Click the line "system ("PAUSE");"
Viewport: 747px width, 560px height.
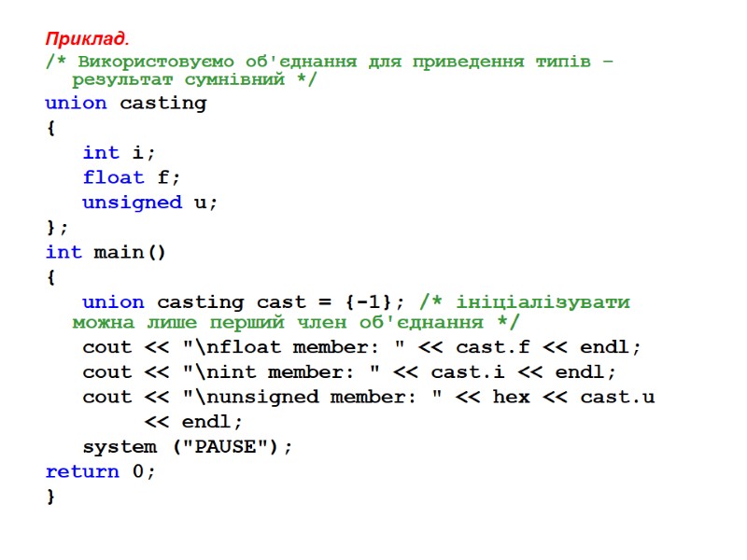click(x=188, y=447)
